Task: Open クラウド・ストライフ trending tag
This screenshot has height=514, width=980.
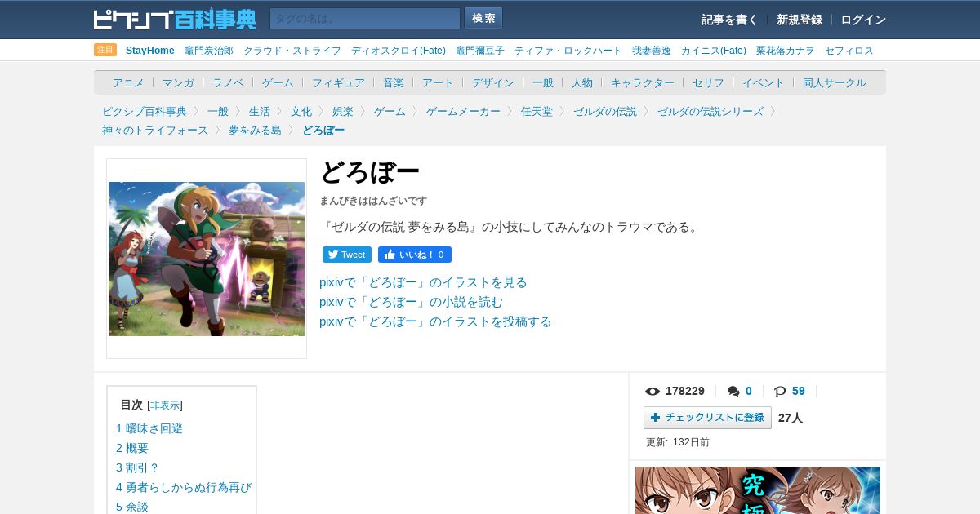Action: (292, 51)
